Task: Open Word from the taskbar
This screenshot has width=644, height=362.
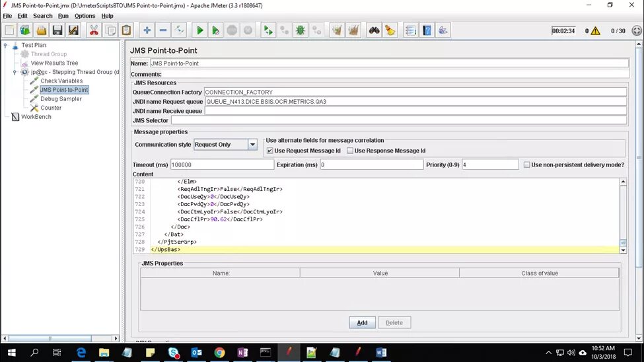Action: (x=380, y=353)
